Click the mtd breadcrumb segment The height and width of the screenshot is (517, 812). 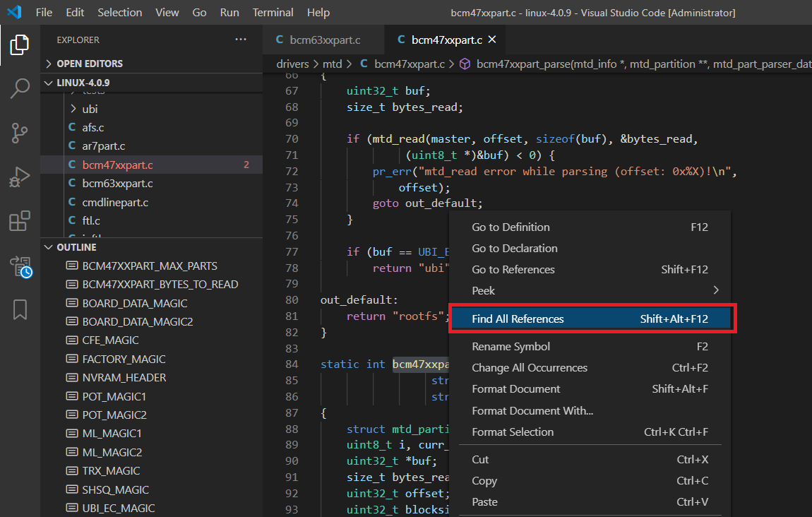click(x=333, y=64)
